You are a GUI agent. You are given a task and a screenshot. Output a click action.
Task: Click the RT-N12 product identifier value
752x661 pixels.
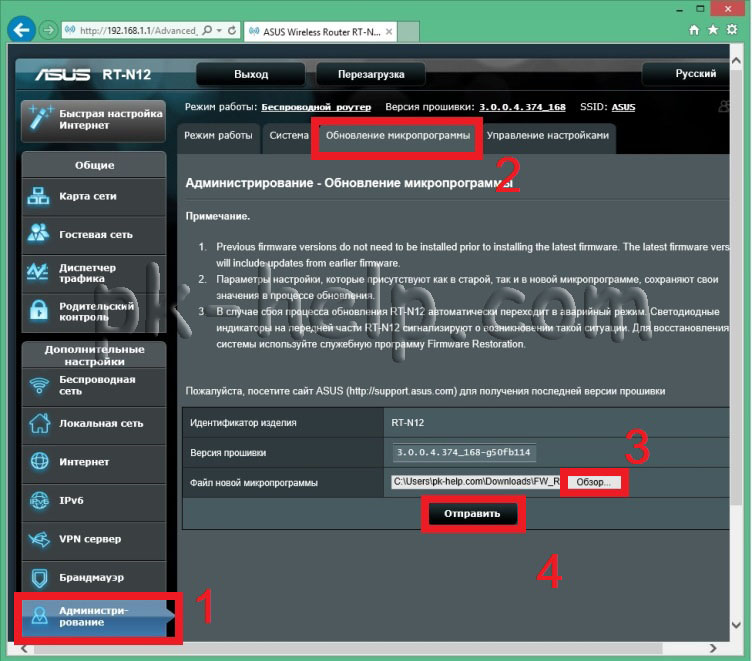[408, 423]
